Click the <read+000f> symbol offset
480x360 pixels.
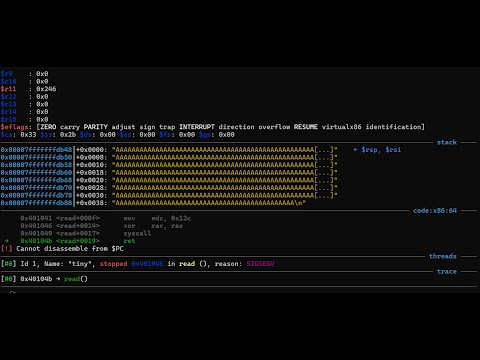click(x=78, y=218)
